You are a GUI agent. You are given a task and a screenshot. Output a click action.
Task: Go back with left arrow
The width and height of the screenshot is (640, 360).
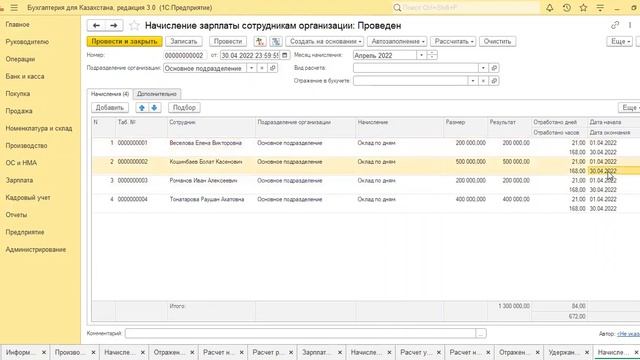[x=96, y=25]
